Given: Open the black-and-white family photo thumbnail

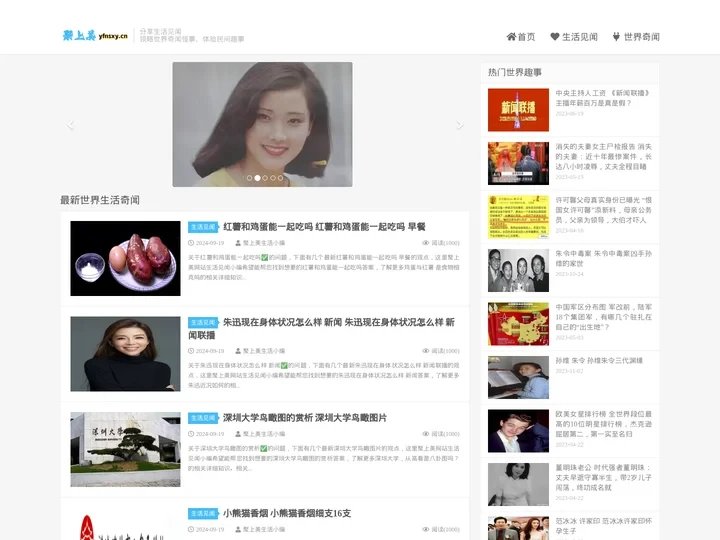Looking at the screenshot, I should [x=518, y=270].
